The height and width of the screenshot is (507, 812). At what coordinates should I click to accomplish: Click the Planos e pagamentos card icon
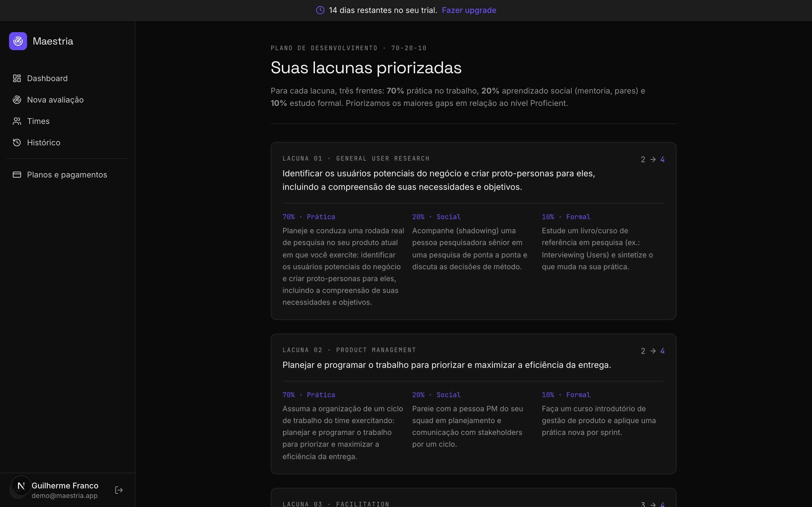(17, 175)
